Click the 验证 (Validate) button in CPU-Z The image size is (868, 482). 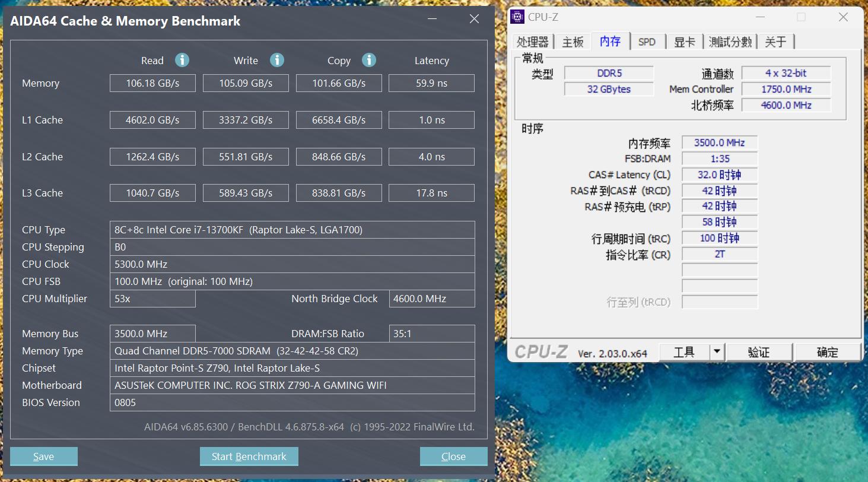click(759, 351)
